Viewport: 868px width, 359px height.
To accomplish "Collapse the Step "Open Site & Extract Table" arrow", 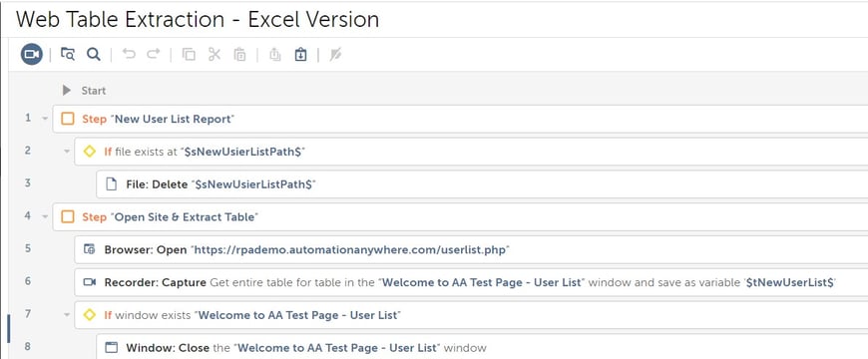I will (x=45, y=216).
